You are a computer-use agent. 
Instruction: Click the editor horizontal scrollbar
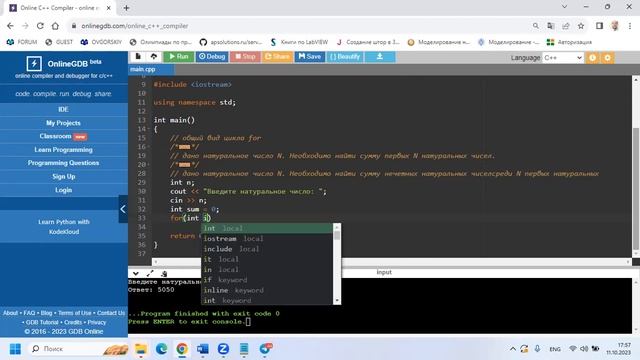click(x=391, y=262)
